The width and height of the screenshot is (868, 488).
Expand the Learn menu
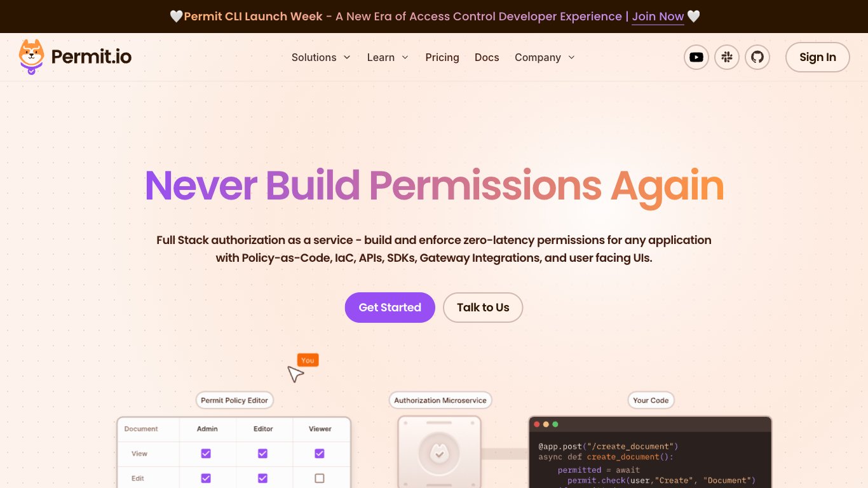coord(388,57)
